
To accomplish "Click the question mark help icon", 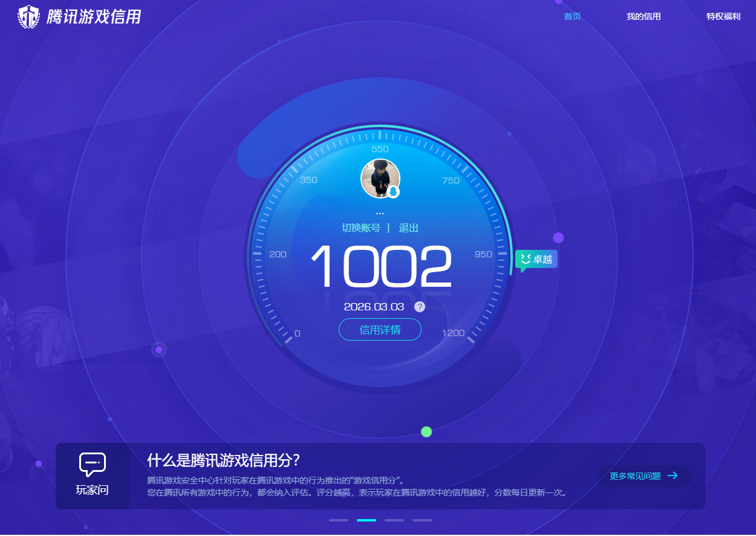I will (420, 307).
